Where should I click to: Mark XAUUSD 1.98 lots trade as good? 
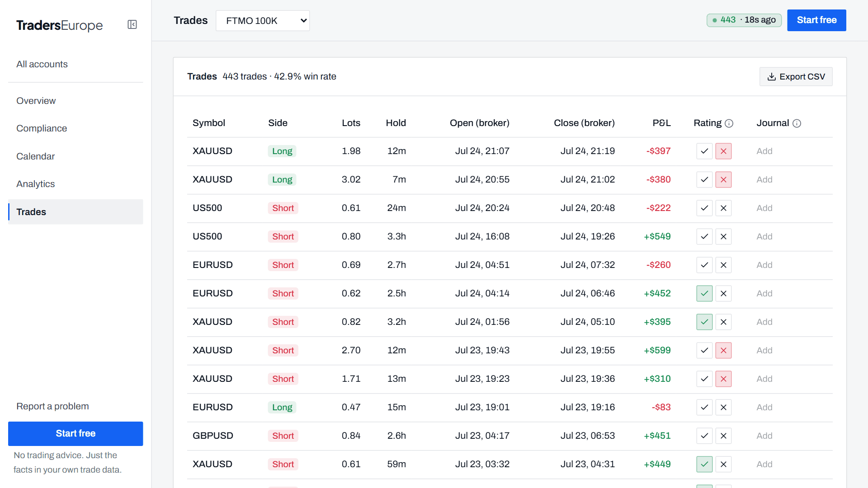click(704, 151)
